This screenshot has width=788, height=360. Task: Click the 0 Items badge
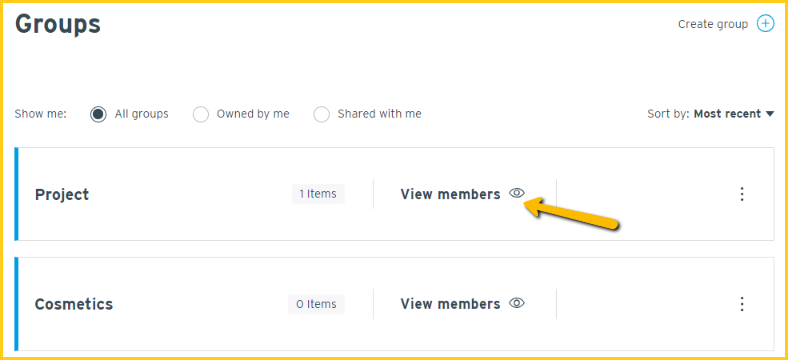tap(316, 304)
